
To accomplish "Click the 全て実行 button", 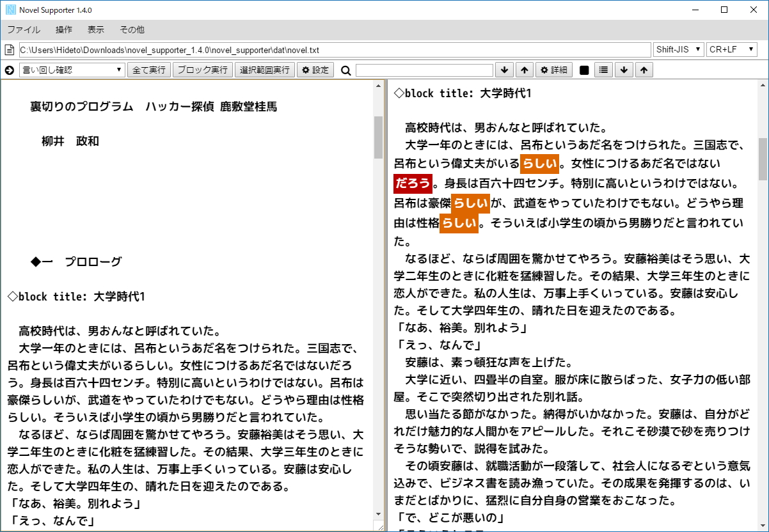I will [x=149, y=70].
